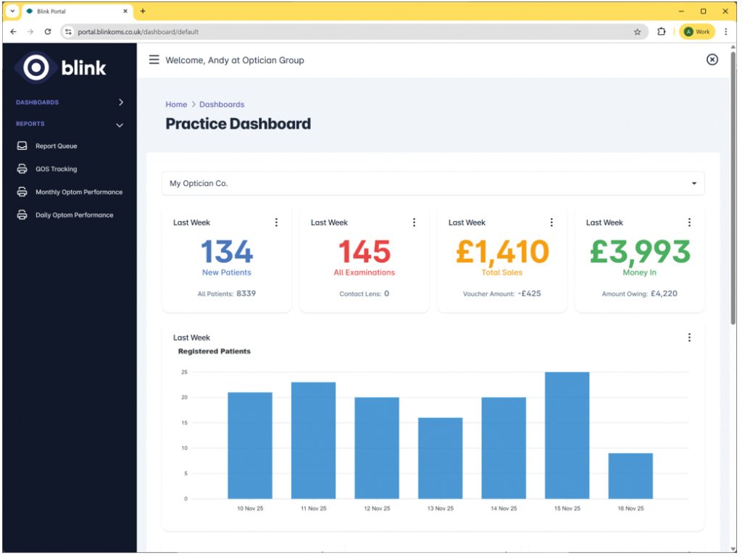Click the Home breadcrumb link
The height and width of the screenshot is (560, 742).
176,104
